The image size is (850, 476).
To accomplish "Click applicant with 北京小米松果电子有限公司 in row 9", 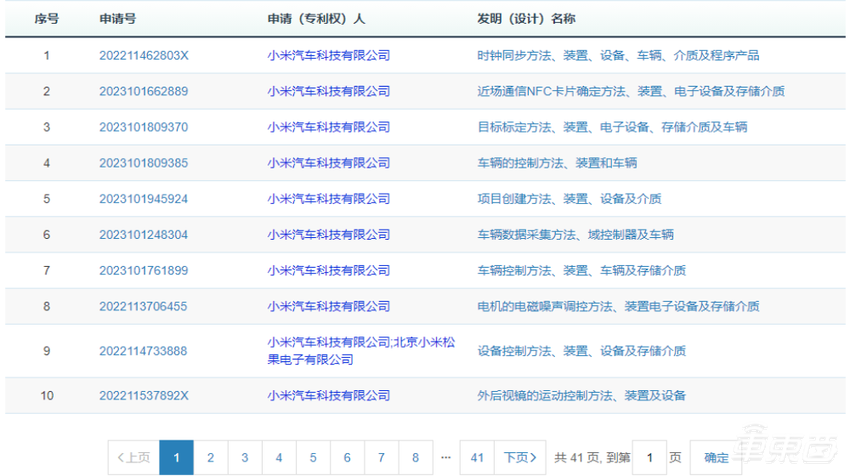I will tap(361, 351).
